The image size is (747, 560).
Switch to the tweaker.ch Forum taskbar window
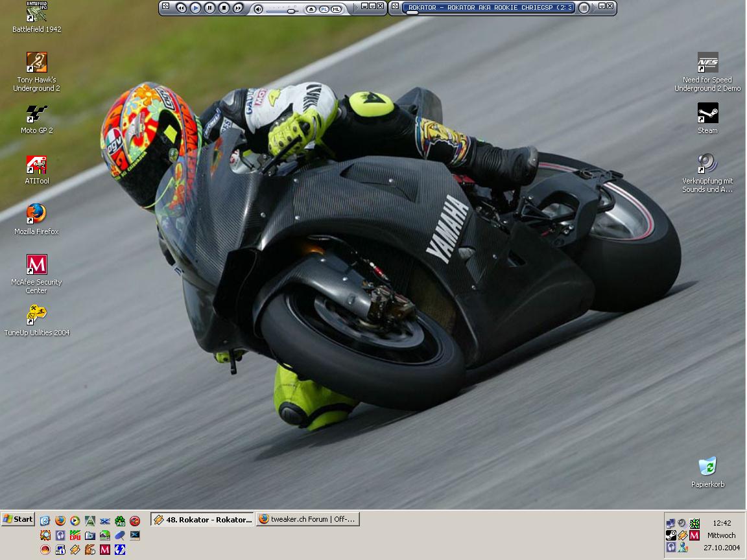coord(308,519)
